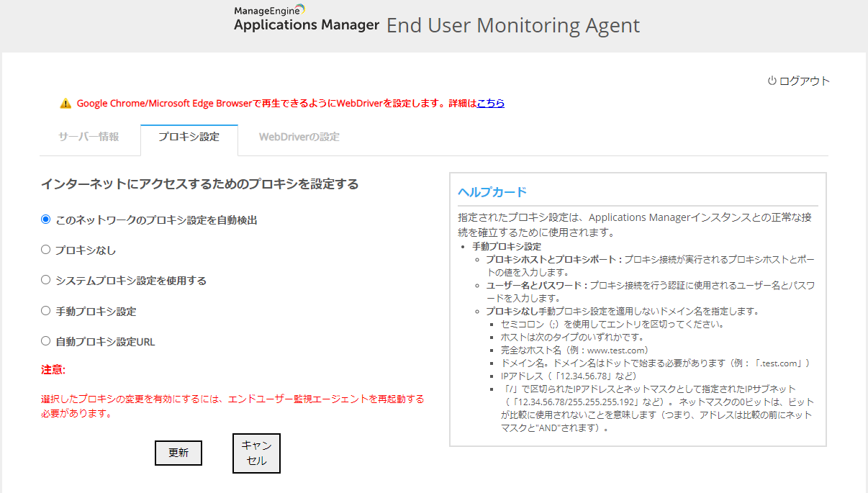Select 自動プロキシ設定URL radio button
Screen dimensions: 868x493
pos(46,341)
